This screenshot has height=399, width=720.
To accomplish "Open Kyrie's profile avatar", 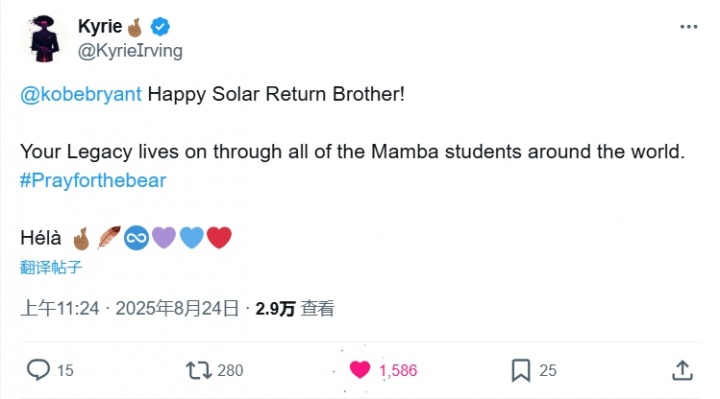I will point(44,38).
